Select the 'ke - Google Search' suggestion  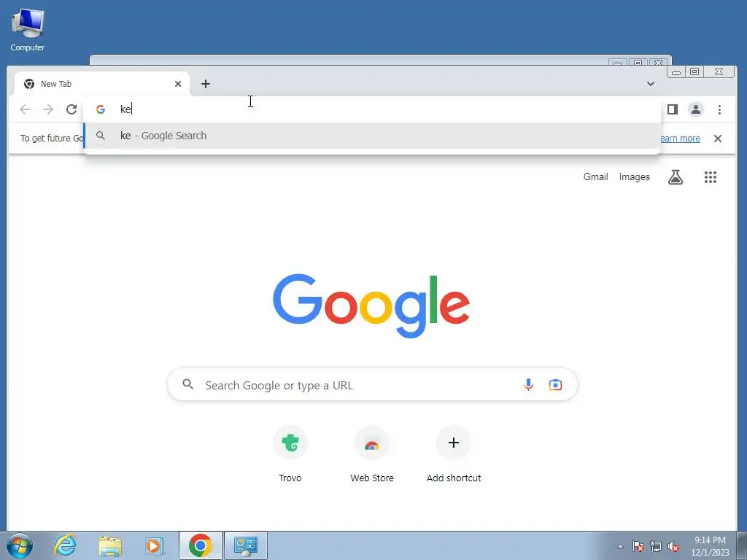[x=372, y=136]
